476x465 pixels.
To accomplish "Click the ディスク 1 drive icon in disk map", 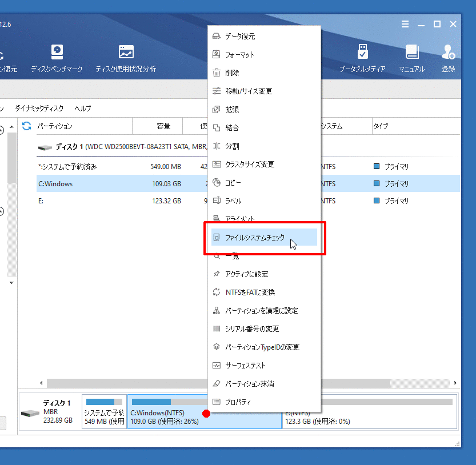I will pyautogui.click(x=29, y=413).
